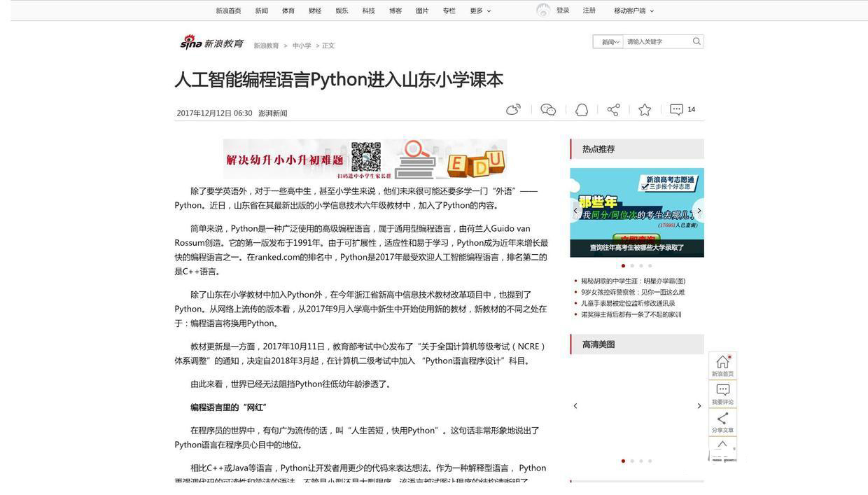Open 9岁女孩控诉警察爸 recommended link
Image resolution: width=868 pixels, height=495 pixels.
(633, 292)
